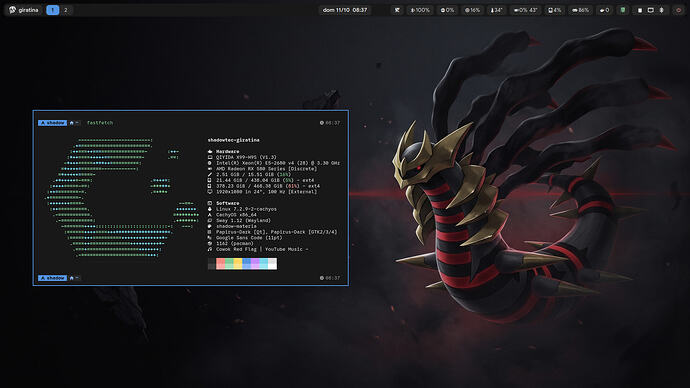Click the red terminal color swatch
Image resolution: width=690 pixels, height=388 pixels.
[x=220, y=264]
